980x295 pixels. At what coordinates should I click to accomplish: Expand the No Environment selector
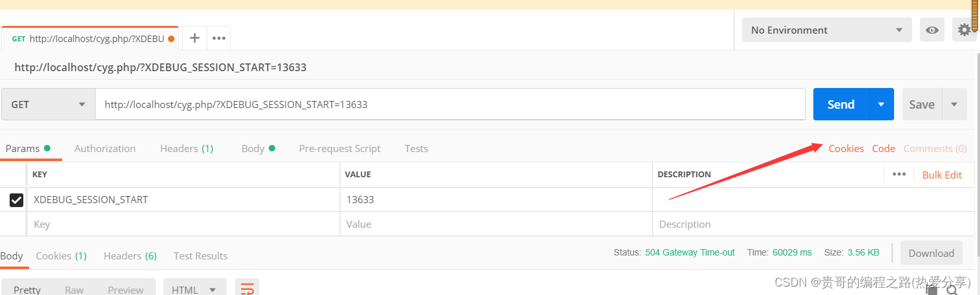pos(827,30)
